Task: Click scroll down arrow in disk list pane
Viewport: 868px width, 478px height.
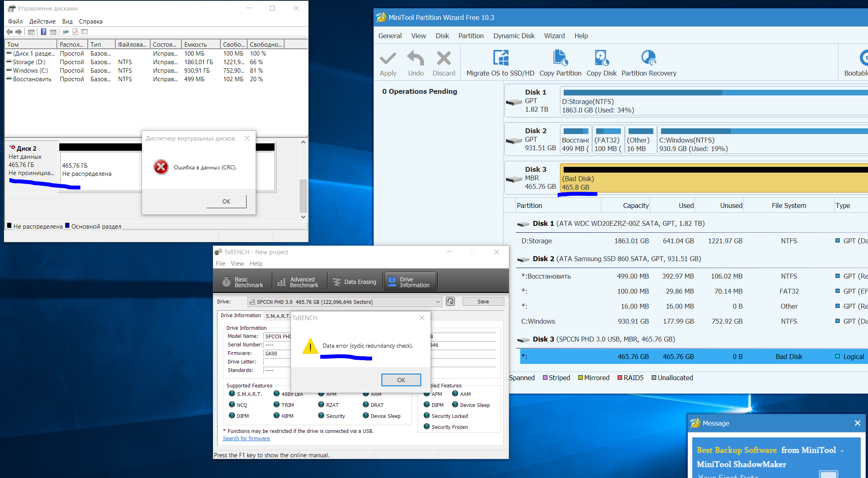Action: 303,217
